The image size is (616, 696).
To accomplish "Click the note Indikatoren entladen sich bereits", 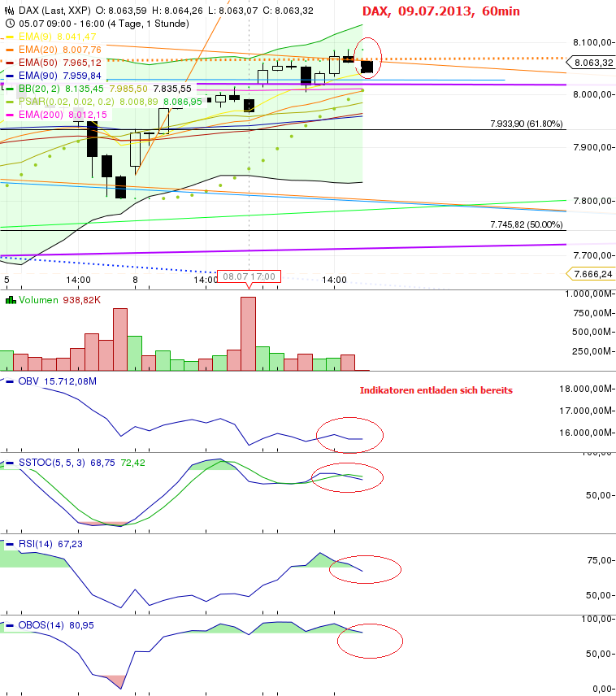I will tap(436, 390).
